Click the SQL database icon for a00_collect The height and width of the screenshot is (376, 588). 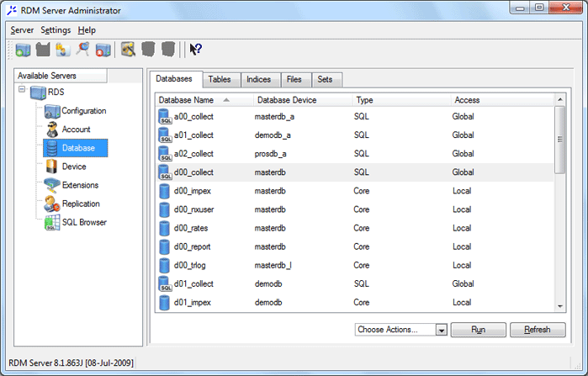click(165, 117)
